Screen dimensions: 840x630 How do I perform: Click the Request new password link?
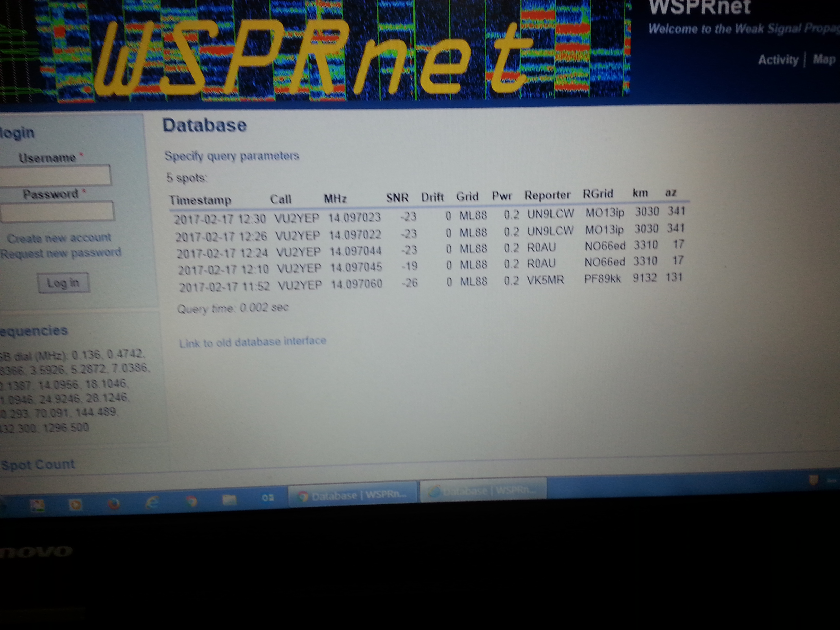pyautogui.click(x=61, y=253)
